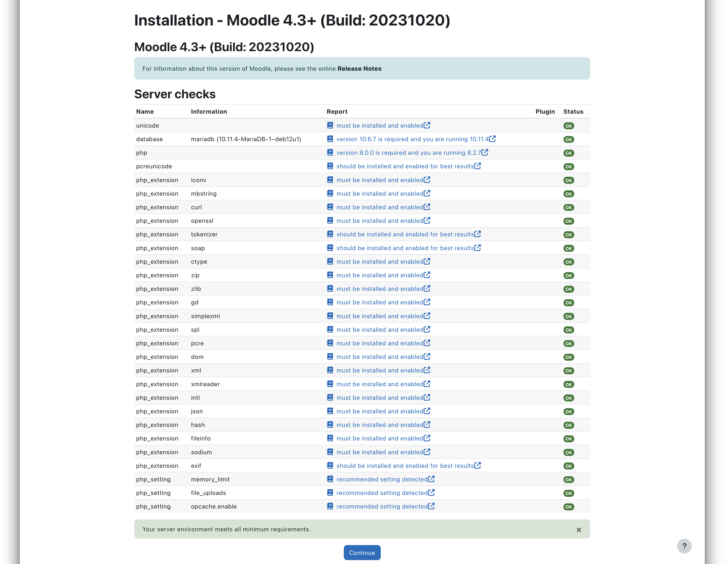Open exif should be installed report link
Image resolution: width=728 pixels, height=564 pixels.
click(405, 466)
